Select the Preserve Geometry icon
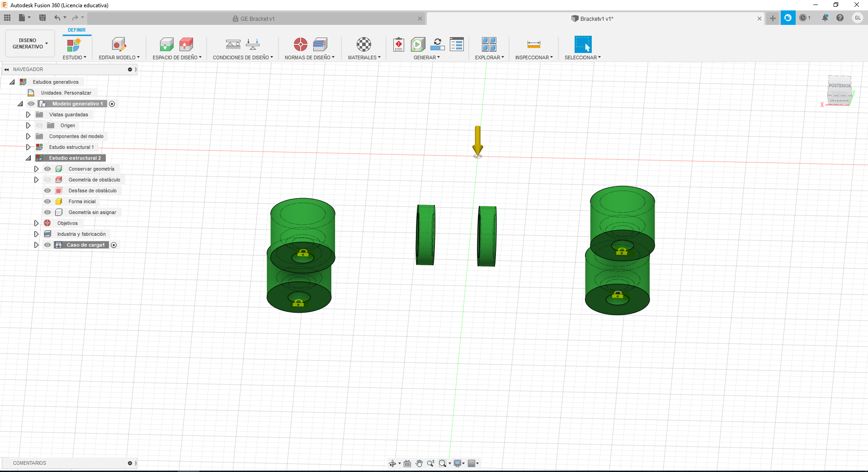The image size is (868, 472). (166, 44)
